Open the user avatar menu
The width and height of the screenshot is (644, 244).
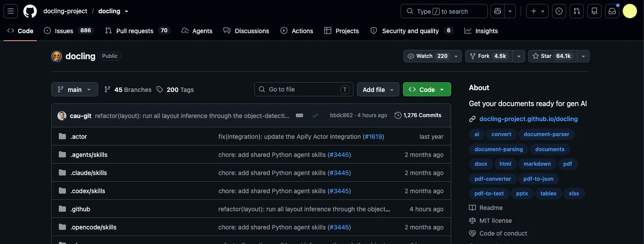coord(630,11)
